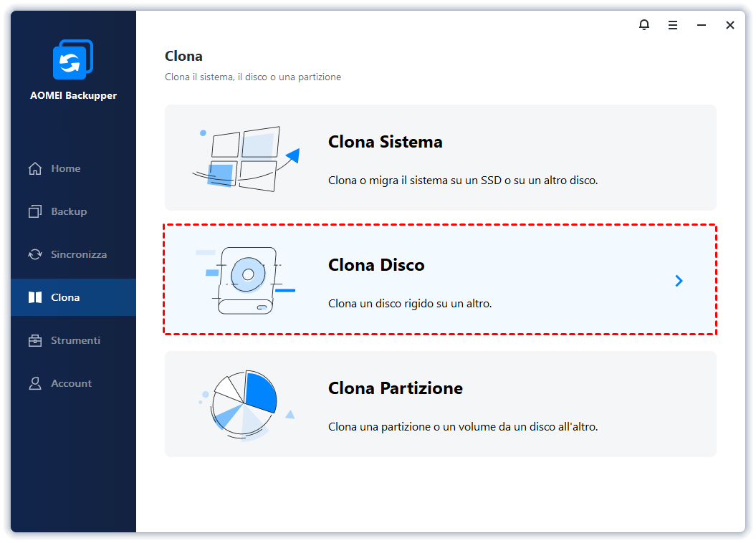756x543 pixels.
Task: Click the Sincronizza sync arrows icon
Action: [34, 254]
